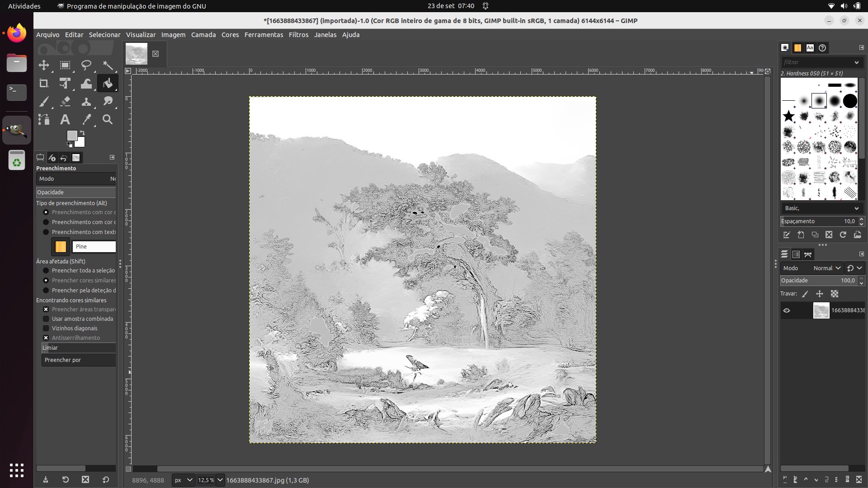
Task: Select the Bucket Fill tool
Action: coord(108,84)
